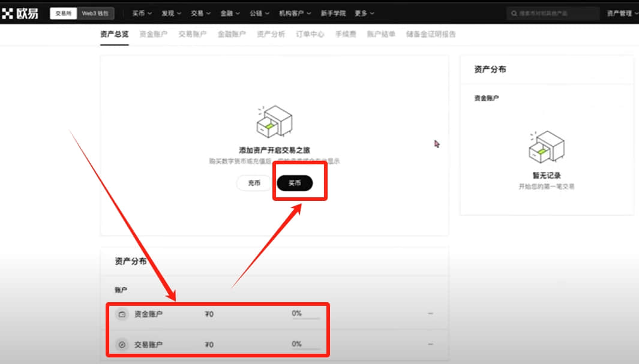Open the 订单中心 tab
This screenshot has height=364, width=639.
coord(310,34)
